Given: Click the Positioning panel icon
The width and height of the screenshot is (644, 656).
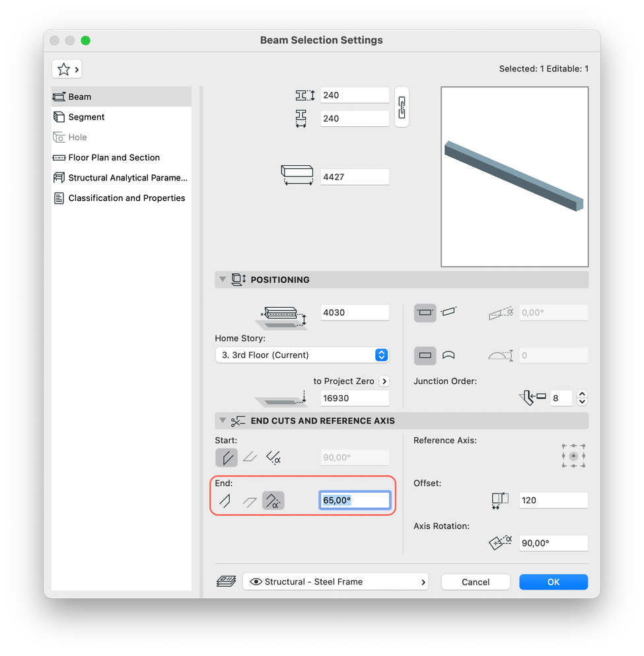Looking at the screenshot, I should tap(238, 279).
